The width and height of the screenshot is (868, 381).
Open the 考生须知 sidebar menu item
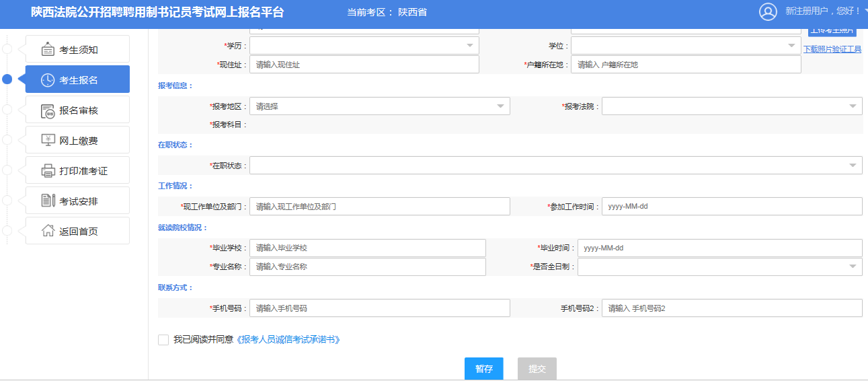(x=77, y=50)
